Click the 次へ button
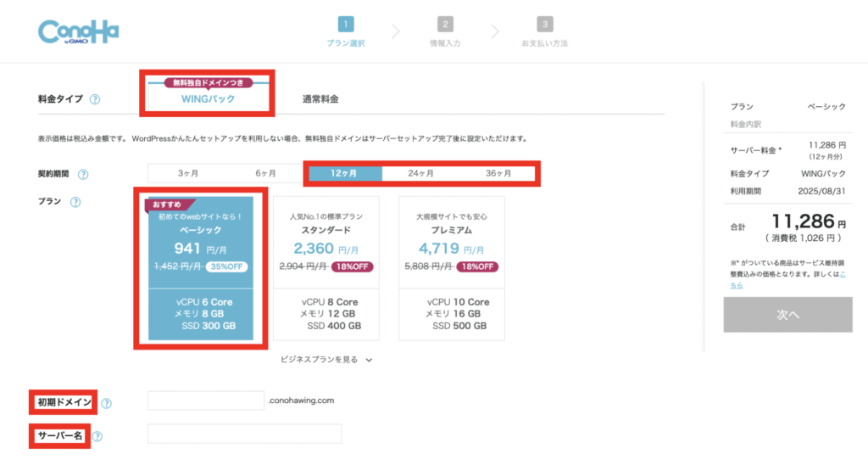Screen dimensions: 868x465 (x=787, y=315)
